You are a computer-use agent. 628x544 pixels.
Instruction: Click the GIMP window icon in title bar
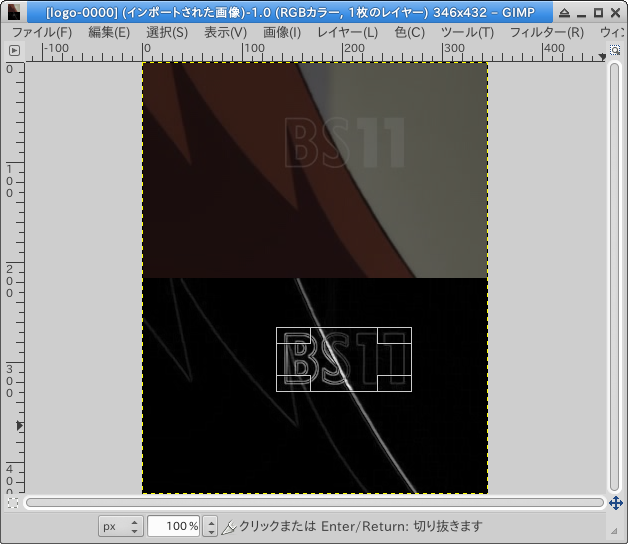tap(14, 12)
